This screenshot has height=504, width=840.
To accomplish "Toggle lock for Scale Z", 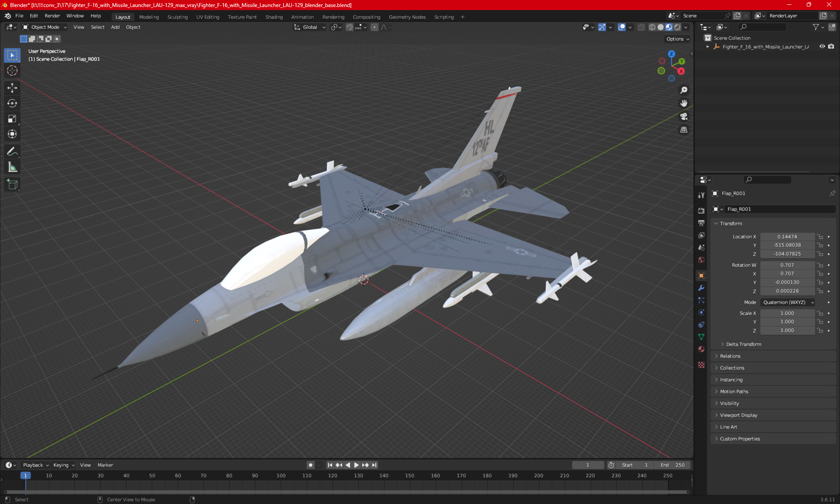I will (820, 330).
